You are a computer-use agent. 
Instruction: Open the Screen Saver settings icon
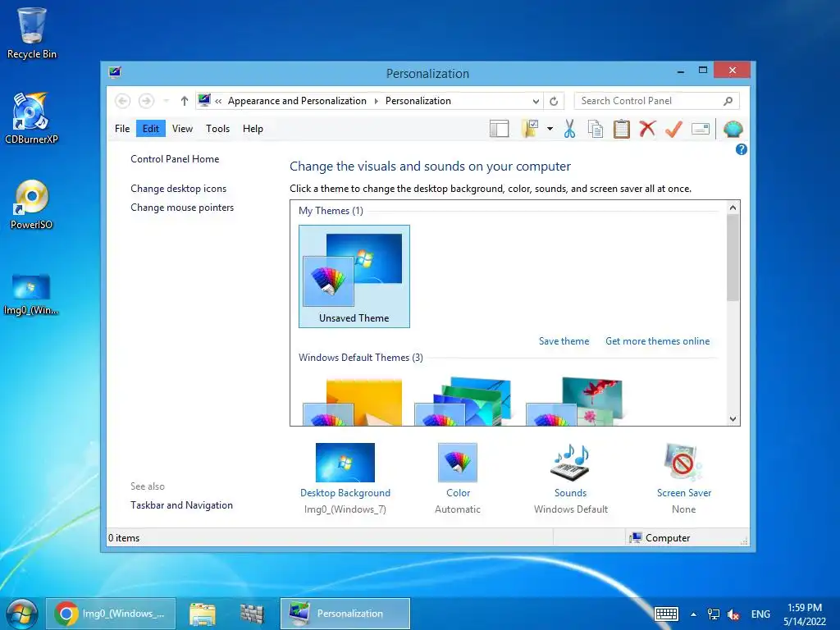[683, 463]
